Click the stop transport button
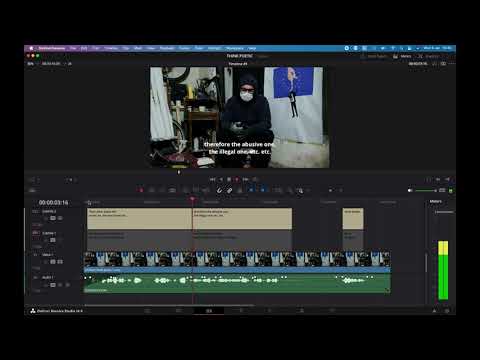Screen dimensions: 480x360 pos(229,180)
